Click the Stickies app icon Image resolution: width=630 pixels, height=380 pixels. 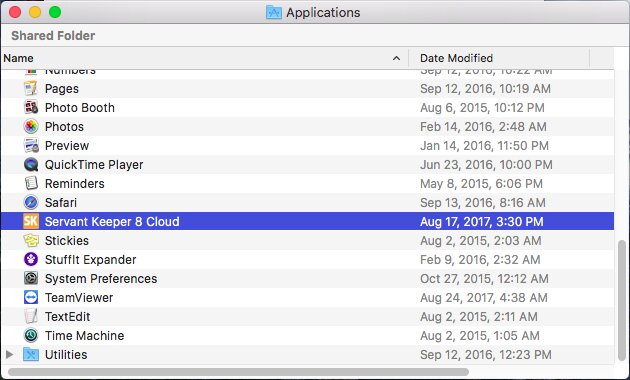(x=31, y=240)
